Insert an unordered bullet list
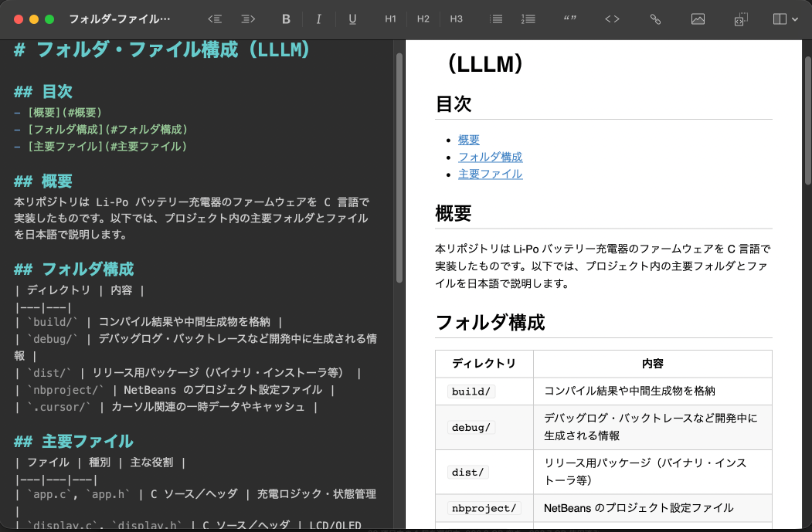This screenshot has width=812, height=532. click(495, 19)
